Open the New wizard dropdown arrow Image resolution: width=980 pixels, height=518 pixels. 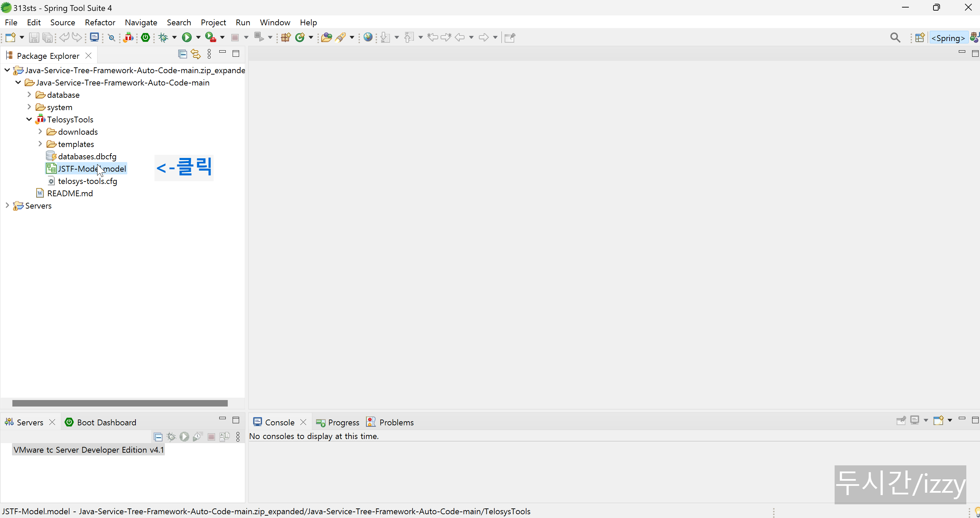coord(22,37)
